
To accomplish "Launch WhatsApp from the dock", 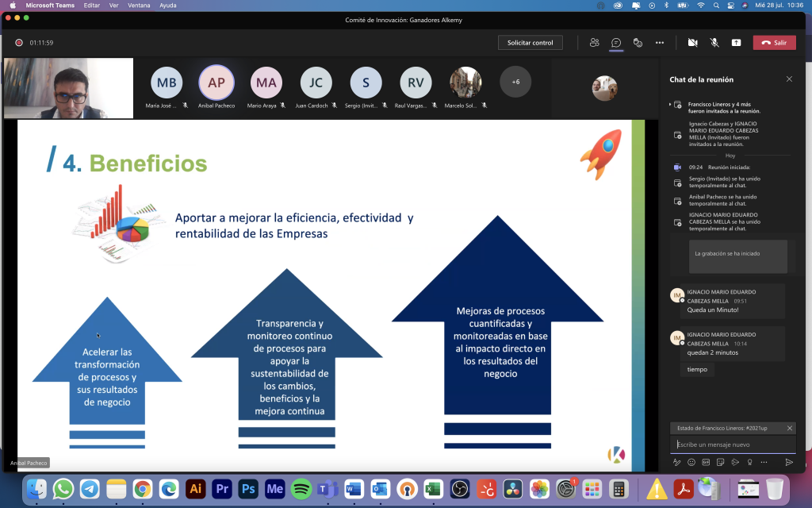I will (63, 488).
